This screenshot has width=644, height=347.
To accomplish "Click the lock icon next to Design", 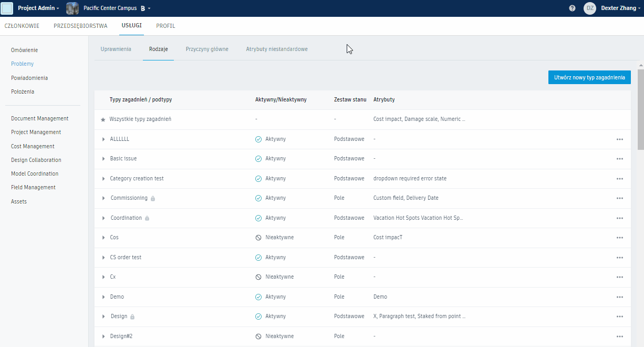I will [132, 317].
